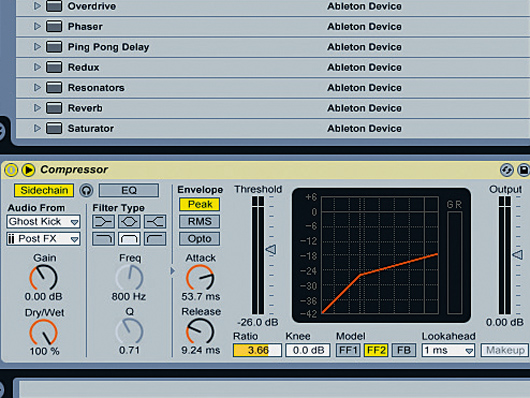
Task: Expand the Ping Pong Delay device
Action: click(37, 47)
